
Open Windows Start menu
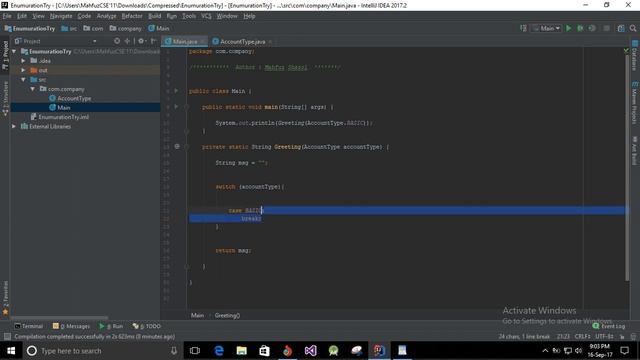pyautogui.click(x=11, y=351)
